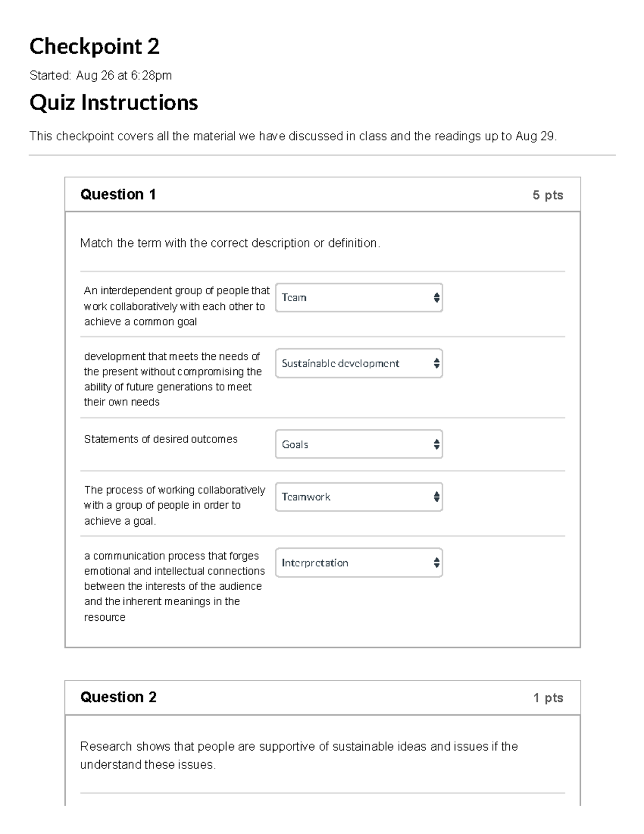The image size is (644, 834).
Task: Click the up arrow on Team dropdown
Action: (x=436, y=295)
